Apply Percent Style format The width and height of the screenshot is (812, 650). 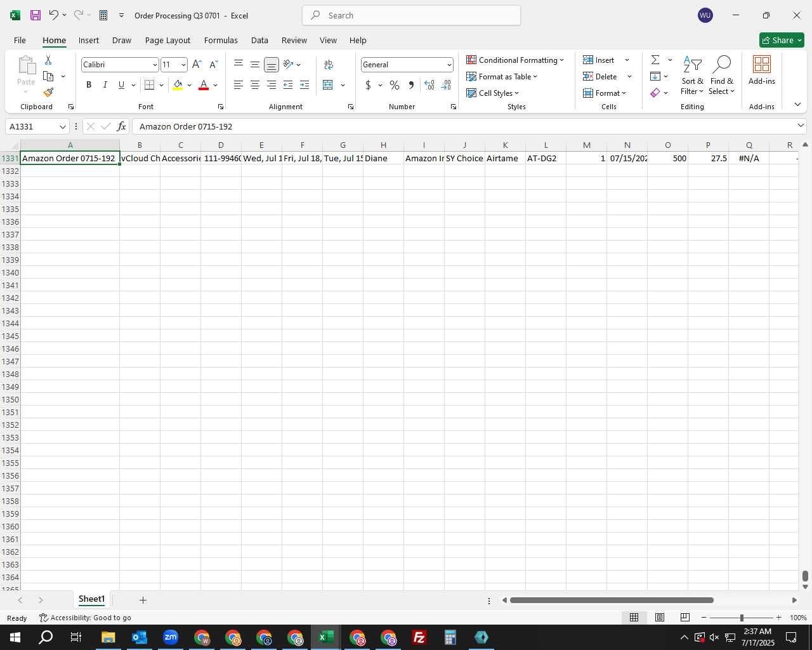click(x=395, y=85)
